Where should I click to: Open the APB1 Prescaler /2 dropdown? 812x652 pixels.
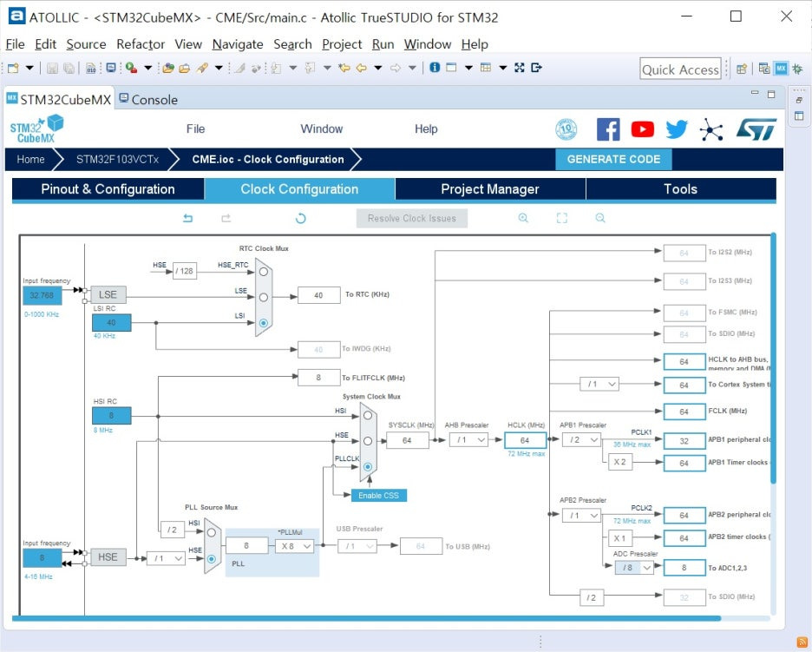pos(581,440)
